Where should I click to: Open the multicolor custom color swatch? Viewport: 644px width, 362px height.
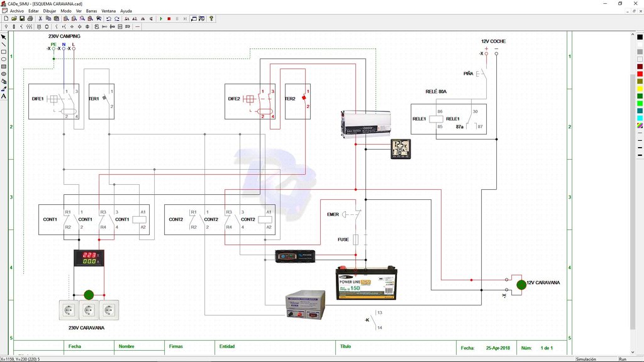click(640, 126)
